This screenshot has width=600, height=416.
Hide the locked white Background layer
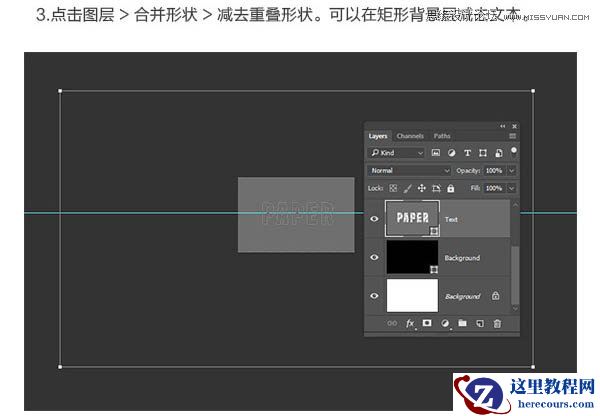[x=374, y=296]
